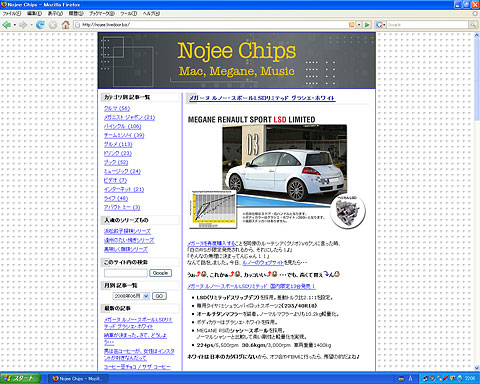Click the grey Stop loading button
480x384 pixels.
[53, 25]
